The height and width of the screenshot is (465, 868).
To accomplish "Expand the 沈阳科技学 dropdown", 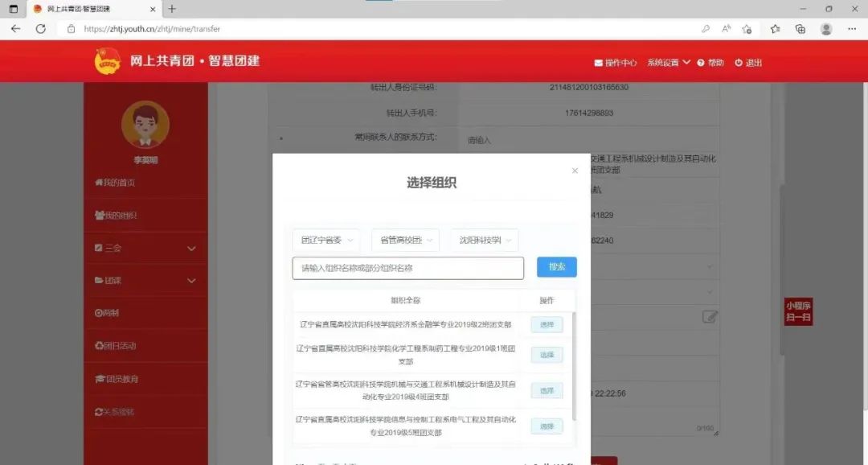I will tap(485, 240).
